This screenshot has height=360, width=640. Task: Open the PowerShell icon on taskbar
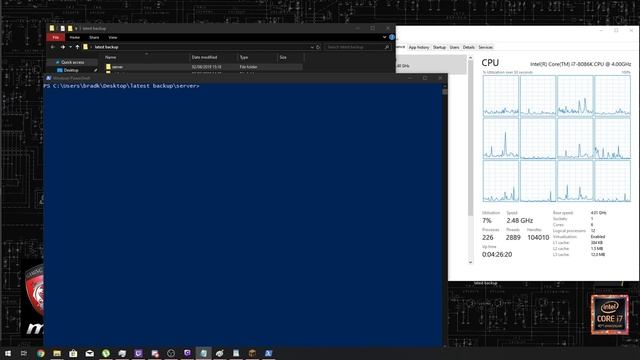click(268, 353)
